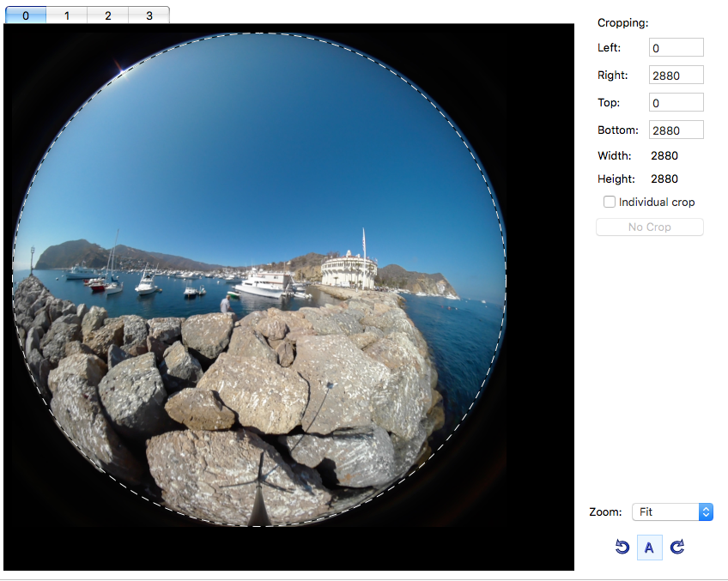Focus the Right crop input field
Viewport: 728px width, 581px height.
[676, 76]
